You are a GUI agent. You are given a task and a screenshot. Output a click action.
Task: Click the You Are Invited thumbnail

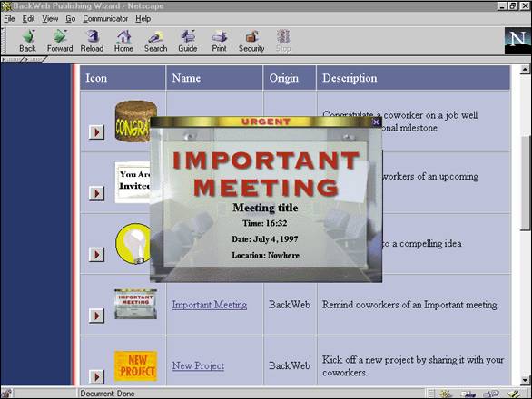(x=133, y=182)
